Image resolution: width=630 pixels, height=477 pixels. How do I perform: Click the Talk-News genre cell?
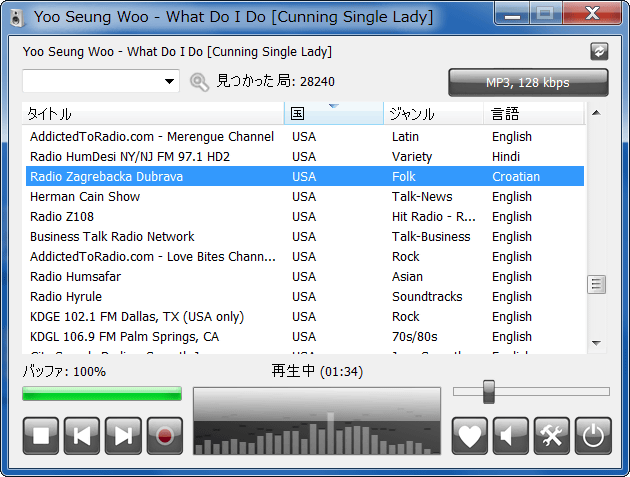tap(422, 197)
